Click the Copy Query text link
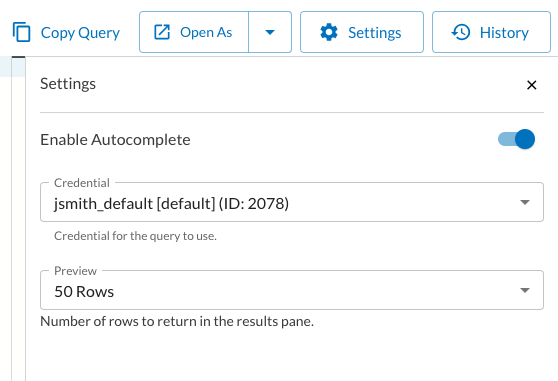This screenshot has height=381, width=558. point(80,33)
